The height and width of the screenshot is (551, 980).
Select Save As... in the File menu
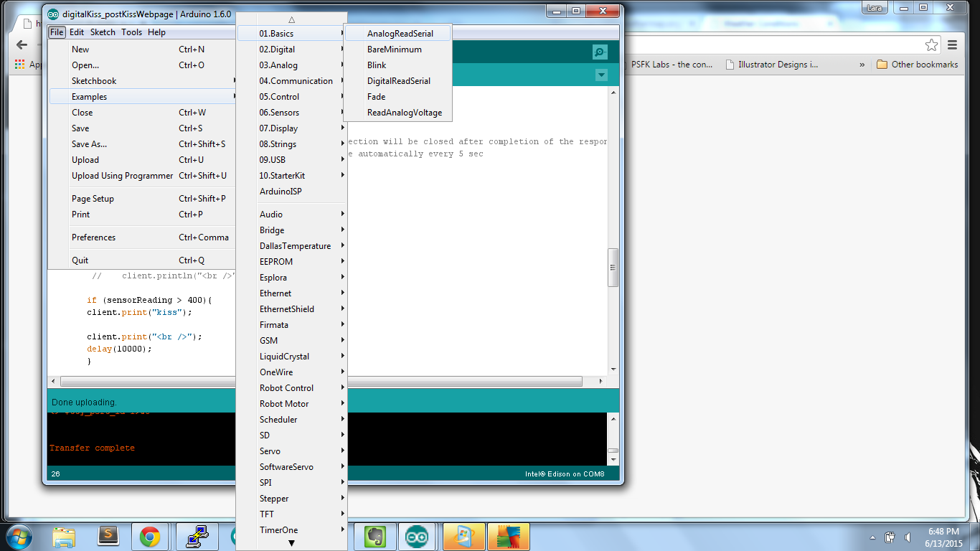(x=143, y=144)
